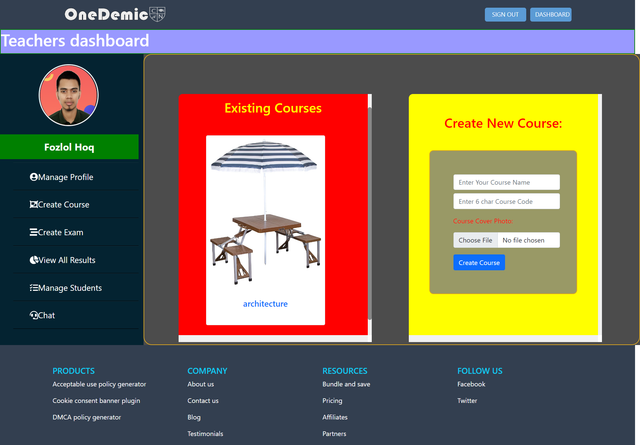This screenshot has width=640, height=445.
Task: Open the Twitter footer link
Action: [467, 400]
